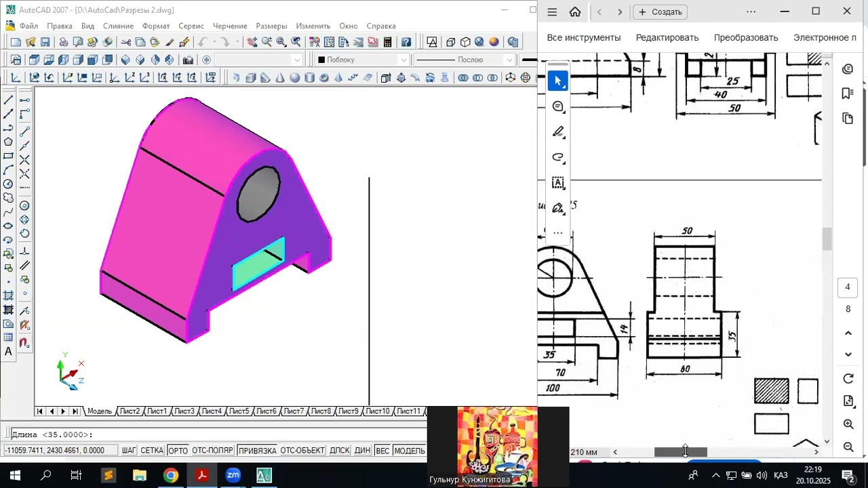Image resolution: width=868 pixels, height=488 pixels.
Task: Click the Plot printer icon in AutoCAD
Action: pos(63,42)
